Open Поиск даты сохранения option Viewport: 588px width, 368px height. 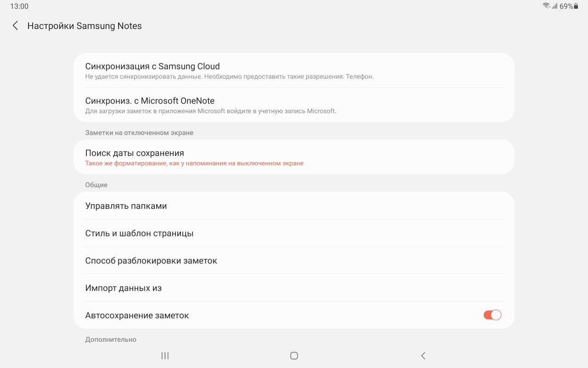(135, 153)
